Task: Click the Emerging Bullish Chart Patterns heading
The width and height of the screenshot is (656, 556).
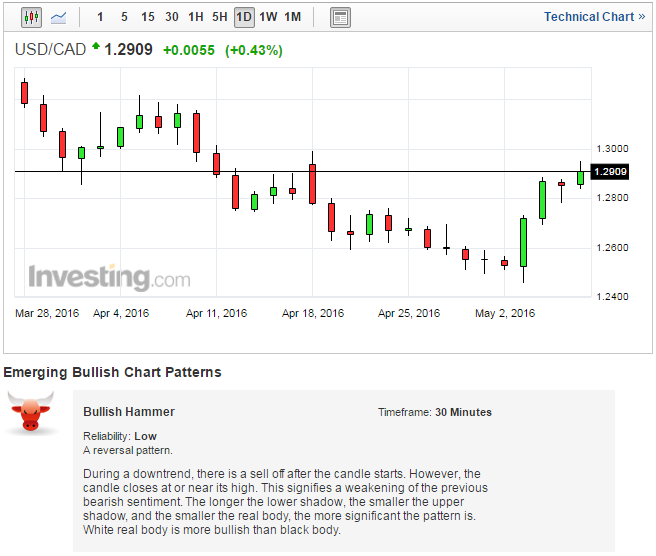Action: [113, 372]
